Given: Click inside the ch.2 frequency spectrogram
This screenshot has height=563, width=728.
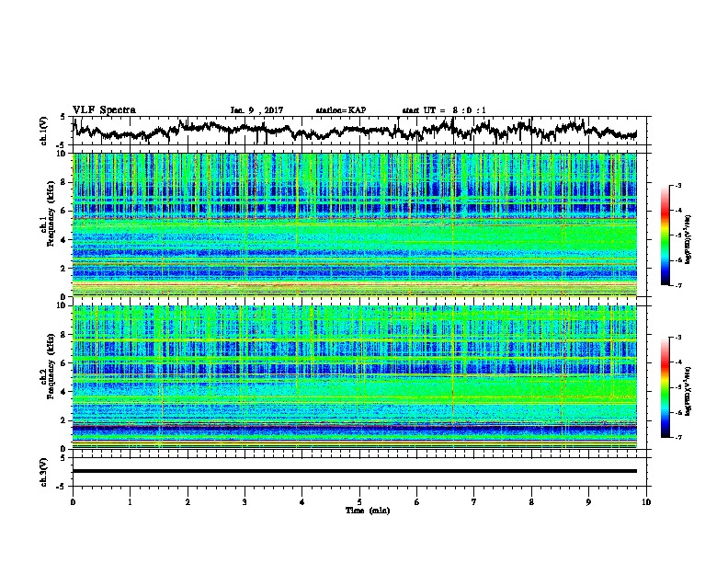Looking at the screenshot, I should point(355,377).
